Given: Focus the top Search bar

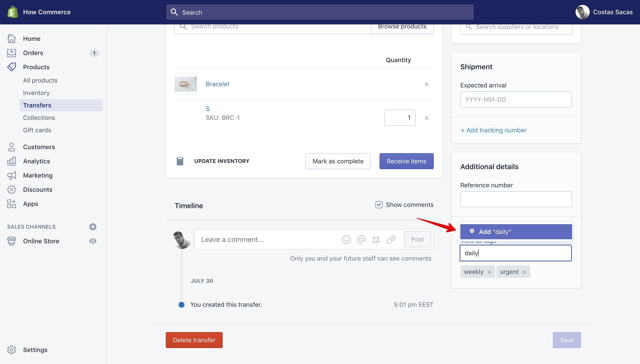Looking at the screenshot, I should coord(320,12).
